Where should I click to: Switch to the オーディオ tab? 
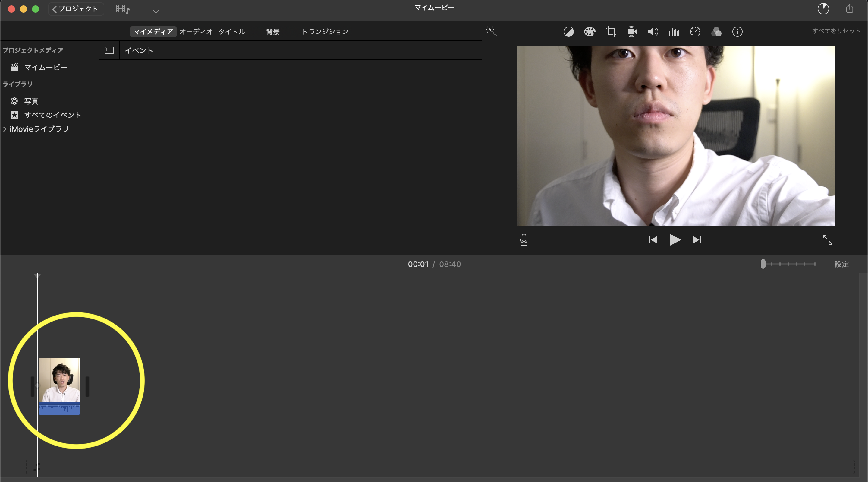[196, 32]
